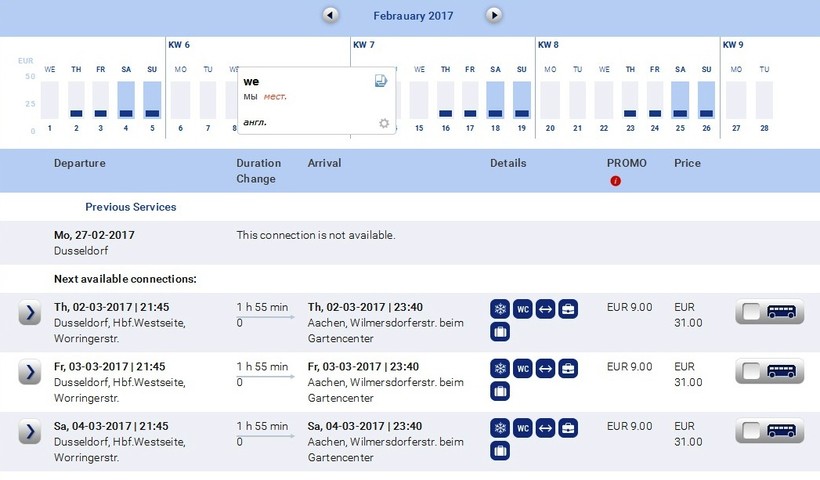Image resolution: width=820 pixels, height=480 pixels.
Task: Select Saturday 4 bar in price calendar
Action: [126, 100]
